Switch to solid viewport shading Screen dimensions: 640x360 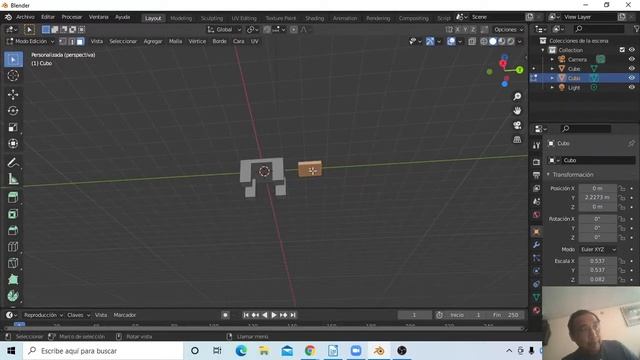click(493, 41)
